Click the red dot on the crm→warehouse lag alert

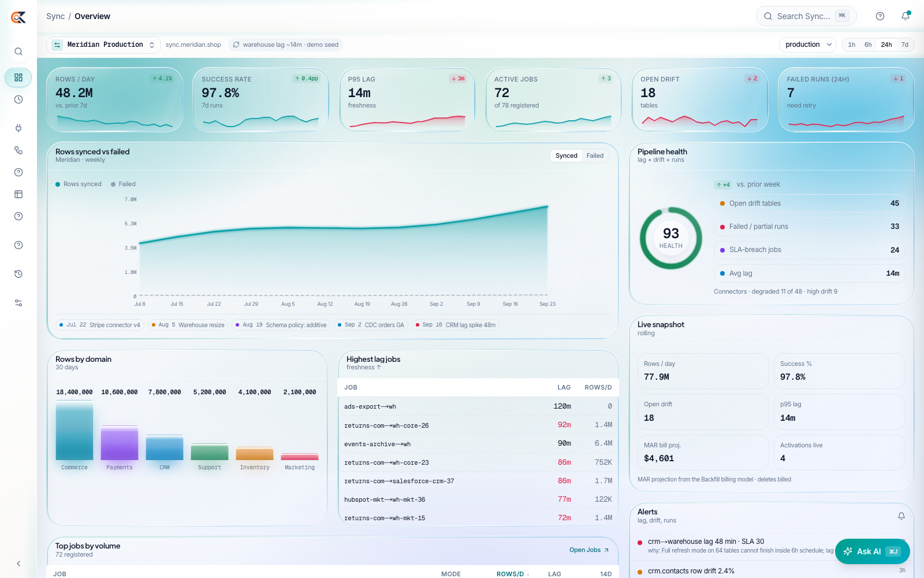(640, 543)
